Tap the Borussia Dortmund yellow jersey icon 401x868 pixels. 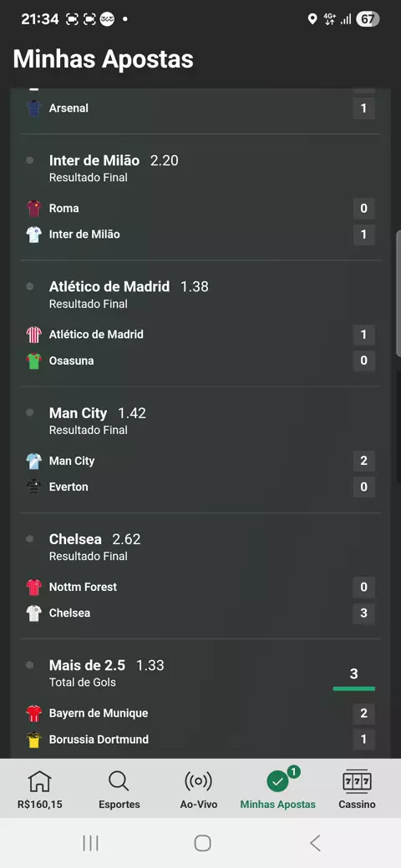[33, 739]
